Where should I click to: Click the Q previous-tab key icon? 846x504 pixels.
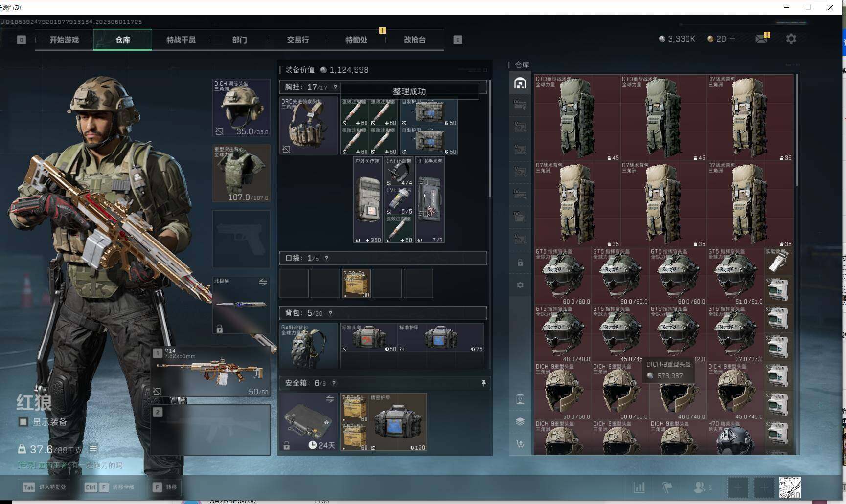coord(22,40)
